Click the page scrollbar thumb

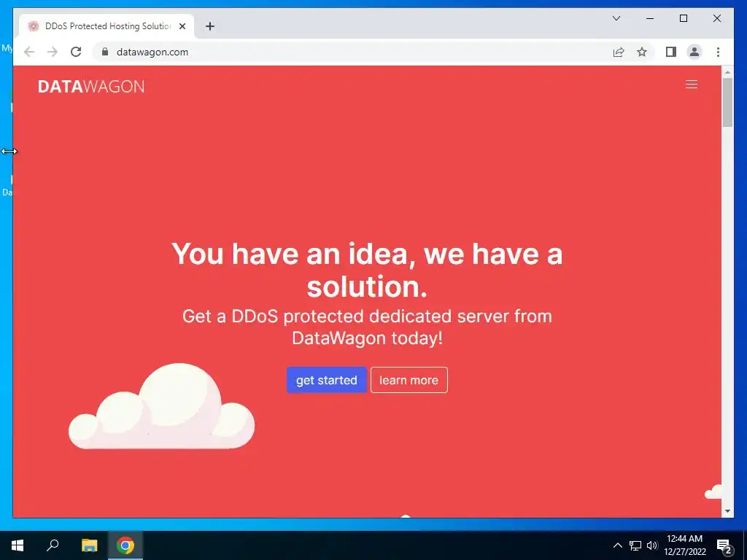pos(727,102)
